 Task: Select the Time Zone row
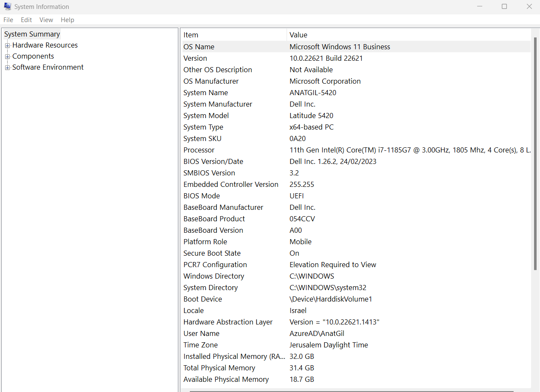357,345
